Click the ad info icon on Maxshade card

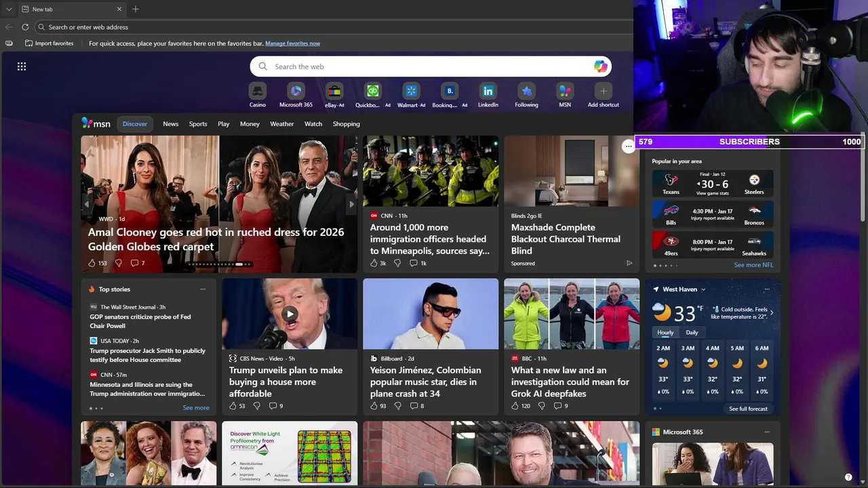click(629, 263)
